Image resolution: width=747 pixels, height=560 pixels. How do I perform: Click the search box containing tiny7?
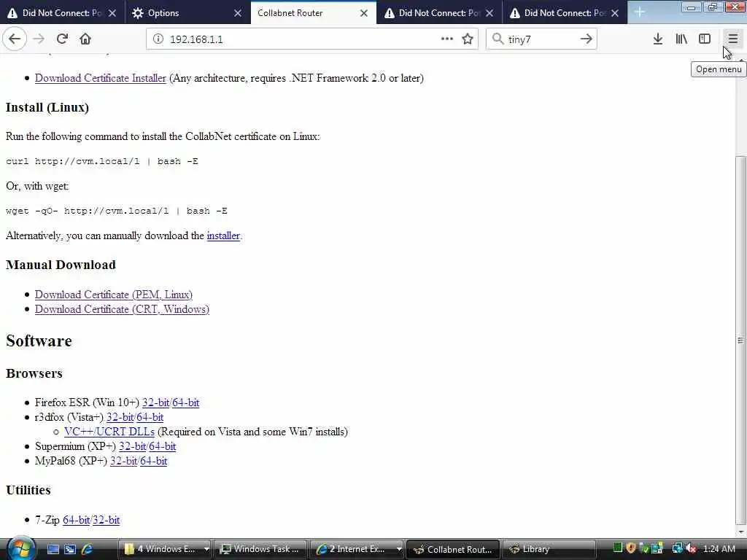click(542, 39)
